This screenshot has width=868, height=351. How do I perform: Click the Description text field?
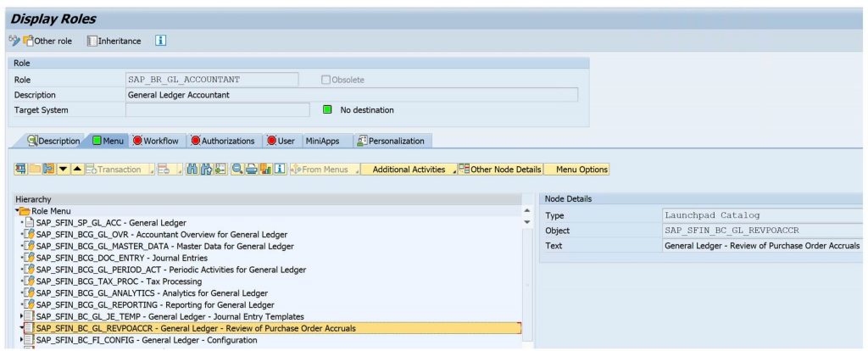[x=352, y=95]
